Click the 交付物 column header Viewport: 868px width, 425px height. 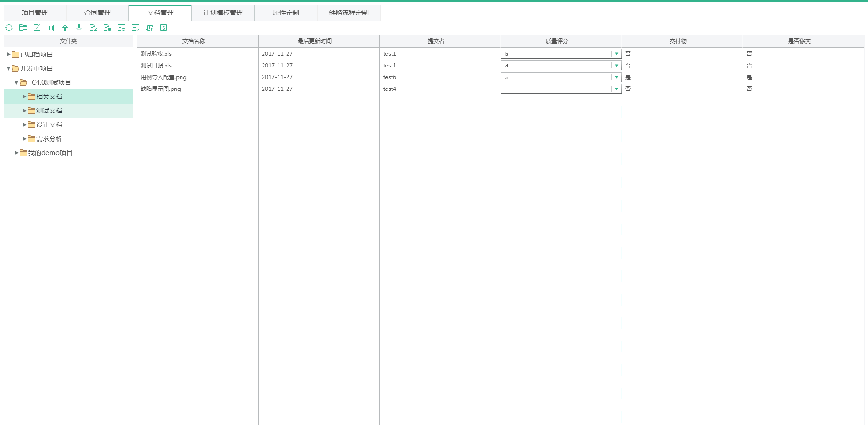(682, 41)
